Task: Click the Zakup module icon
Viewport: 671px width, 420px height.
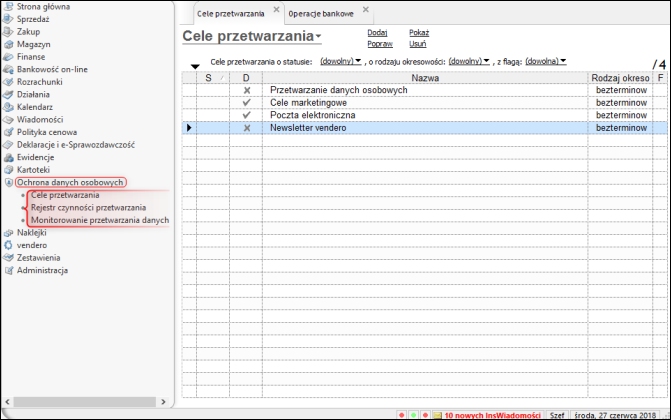Action: (x=8, y=32)
